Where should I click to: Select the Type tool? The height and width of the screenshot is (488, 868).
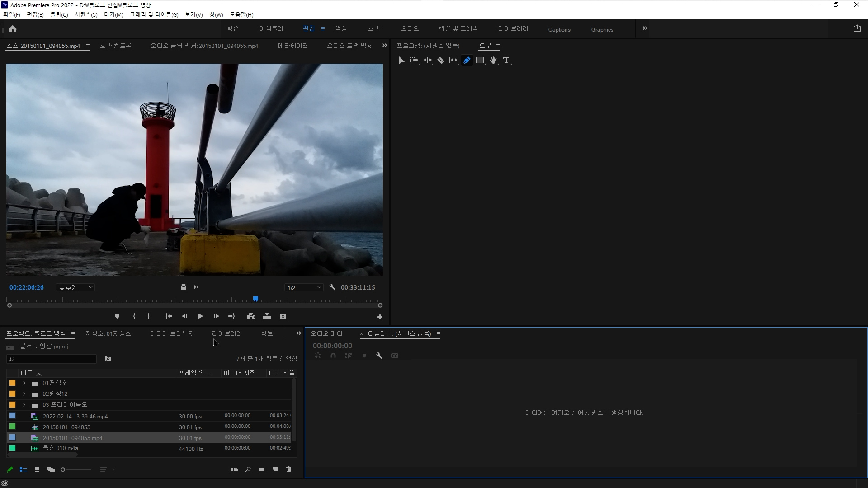(x=506, y=60)
